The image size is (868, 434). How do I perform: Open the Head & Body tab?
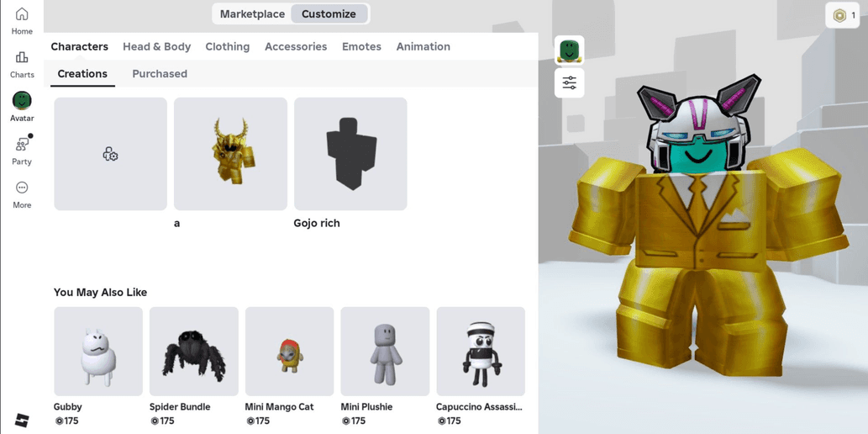[156, 46]
